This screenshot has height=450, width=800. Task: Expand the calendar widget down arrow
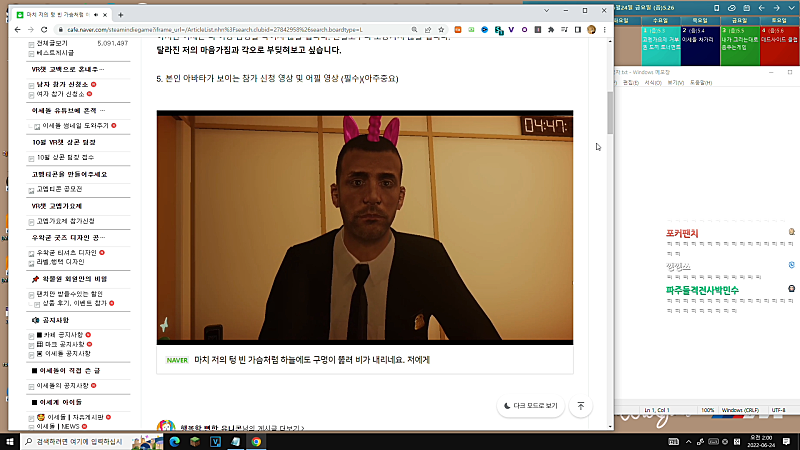tap(791, 8)
